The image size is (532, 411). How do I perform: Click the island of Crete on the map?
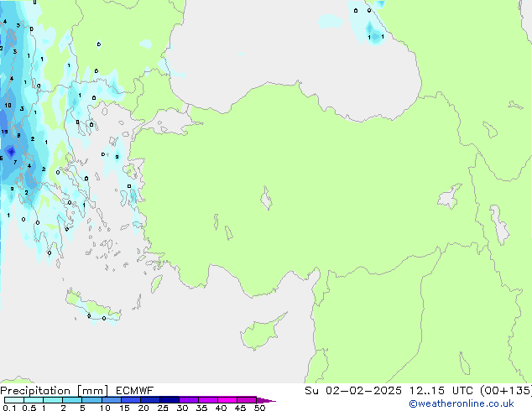coord(93,308)
